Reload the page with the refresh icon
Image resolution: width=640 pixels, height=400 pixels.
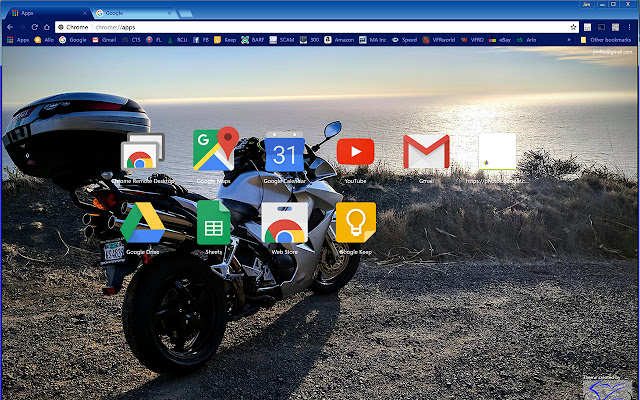click(x=35, y=27)
